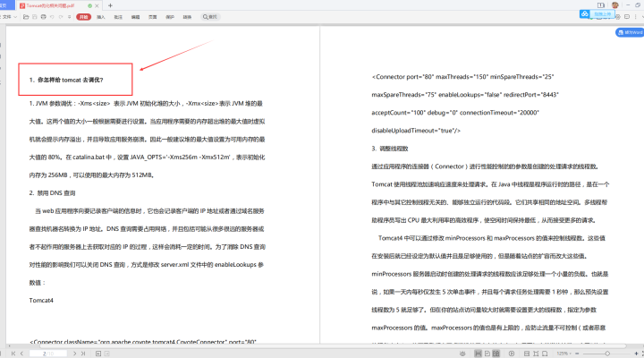The height and width of the screenshot is (358, 644).
Task: Click the '3. 调整线程数' heading on right page
Action: (390, 149)
